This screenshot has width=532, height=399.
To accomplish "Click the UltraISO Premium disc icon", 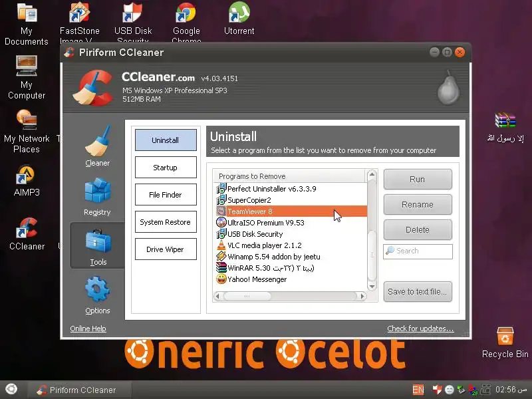I will pos(221,223).
